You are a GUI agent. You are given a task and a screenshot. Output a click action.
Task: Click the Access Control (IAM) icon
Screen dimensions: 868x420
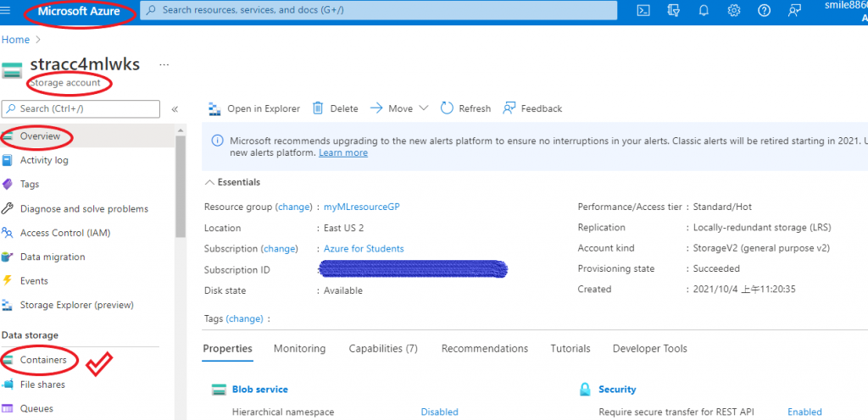tap(7, 233)
